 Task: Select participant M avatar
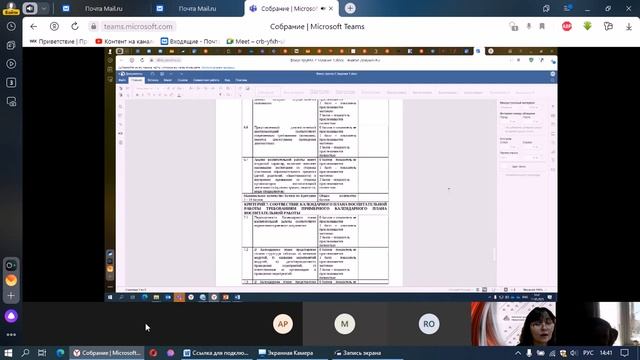pyautogui.click(x=344, y=324)
